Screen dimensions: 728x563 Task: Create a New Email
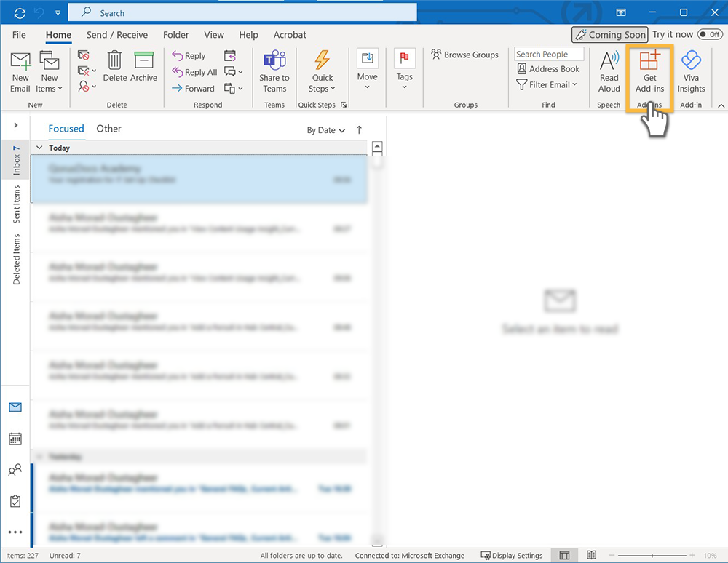point(20,71)
